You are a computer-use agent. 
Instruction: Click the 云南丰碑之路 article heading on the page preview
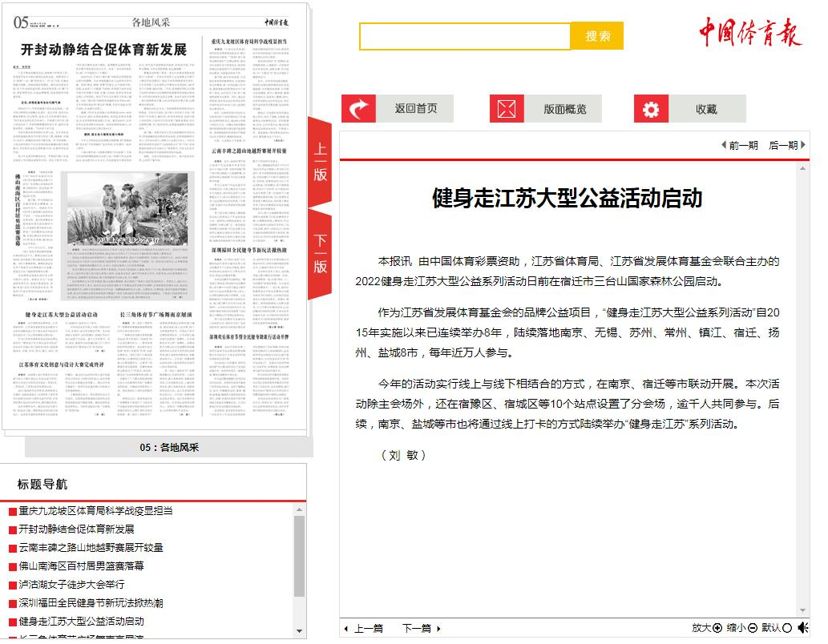coord(249,151)
